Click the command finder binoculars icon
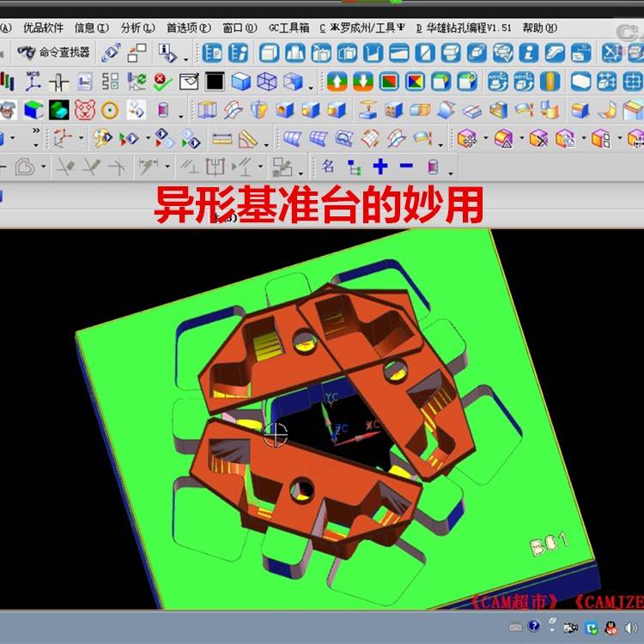Screen dimensions: 644x644 pyautogui.click(x=26, y=53)
